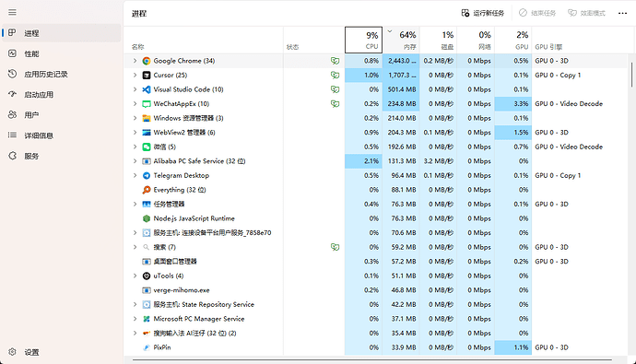Click efficiency mode leaf icon for 搜索
The image size is (636, 364).
tap(335, 247)
